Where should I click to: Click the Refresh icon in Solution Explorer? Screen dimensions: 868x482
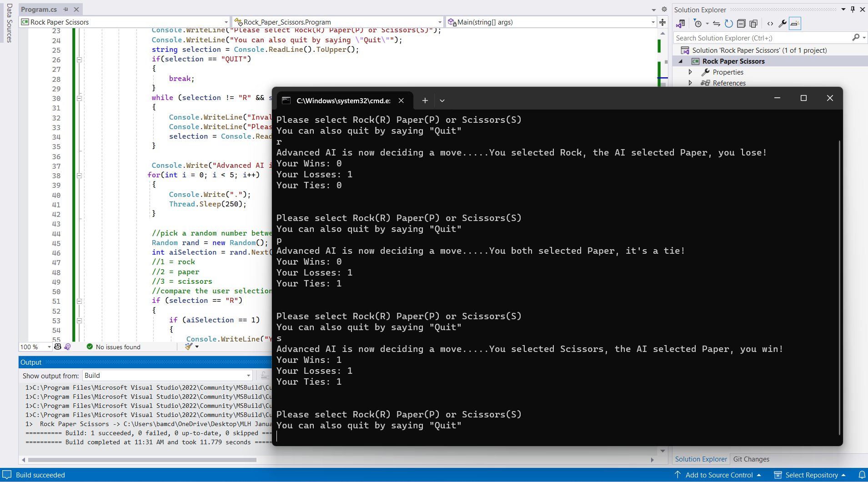(x=729, y=24)
